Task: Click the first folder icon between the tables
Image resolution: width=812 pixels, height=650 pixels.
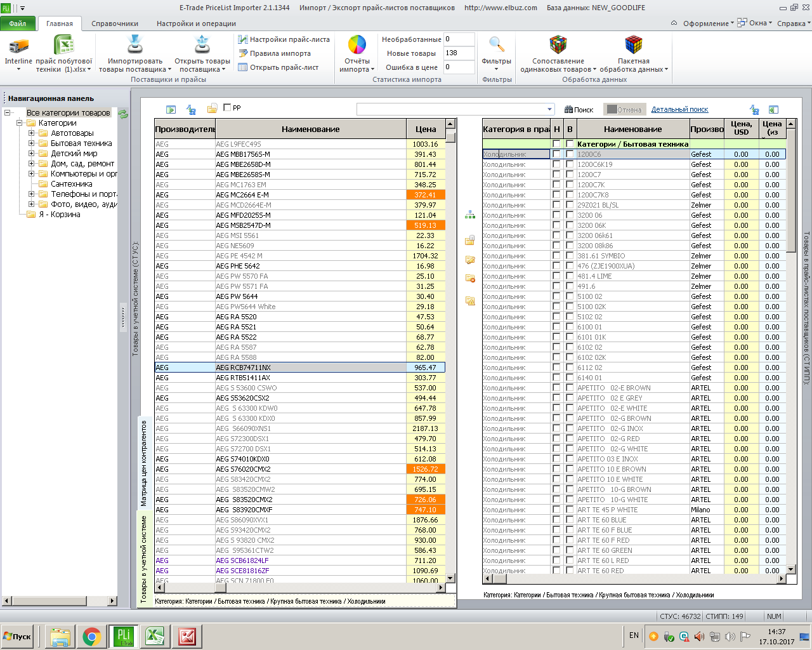Action: click(470, 240)
